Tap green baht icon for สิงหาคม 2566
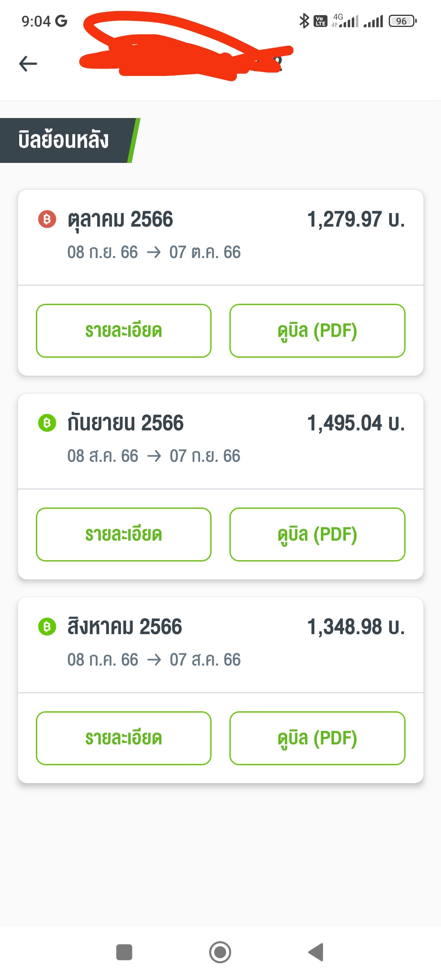 (47, 627)
